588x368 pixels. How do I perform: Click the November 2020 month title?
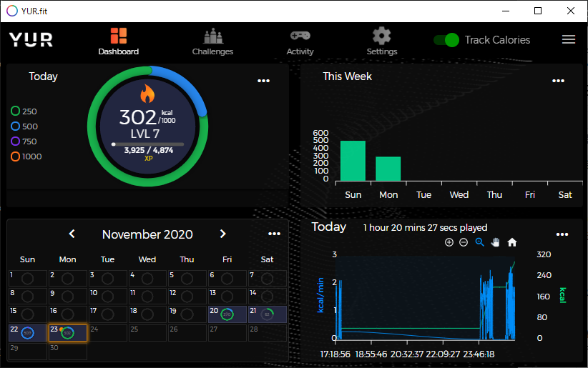[147, 234]
